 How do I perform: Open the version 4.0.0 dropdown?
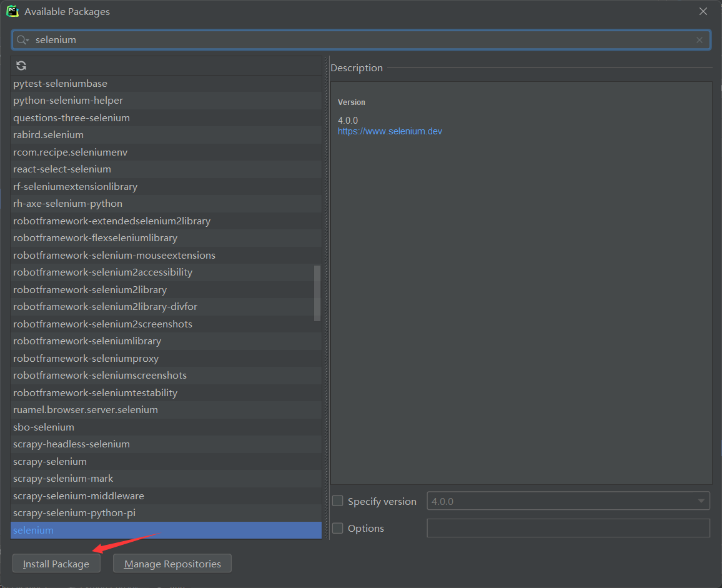pos(700,501)
